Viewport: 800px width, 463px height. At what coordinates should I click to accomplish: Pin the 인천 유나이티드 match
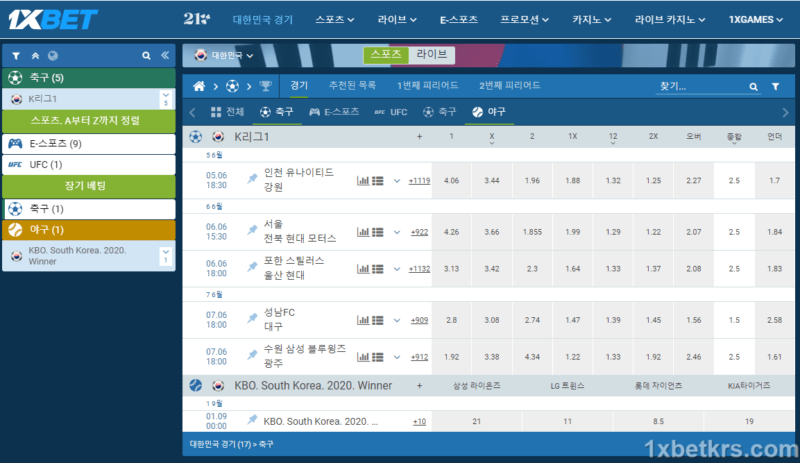pos(252,179)
